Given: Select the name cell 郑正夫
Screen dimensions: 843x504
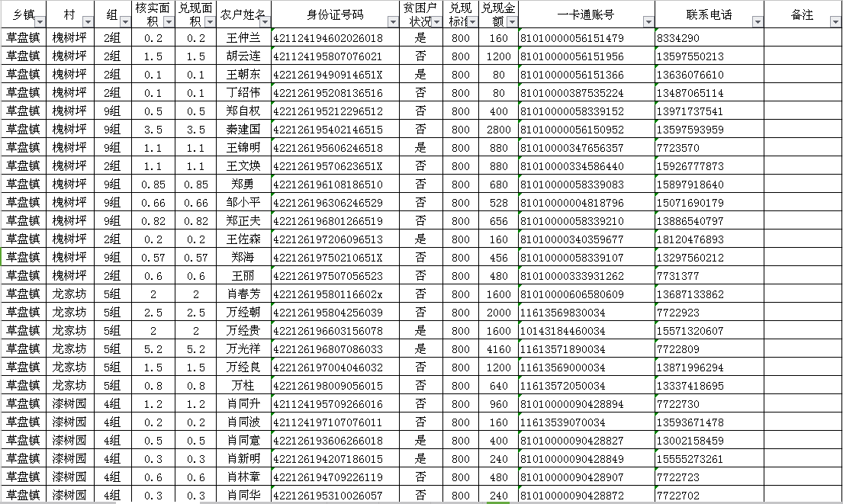Looking at the screenshot, I should click(243, 221).
